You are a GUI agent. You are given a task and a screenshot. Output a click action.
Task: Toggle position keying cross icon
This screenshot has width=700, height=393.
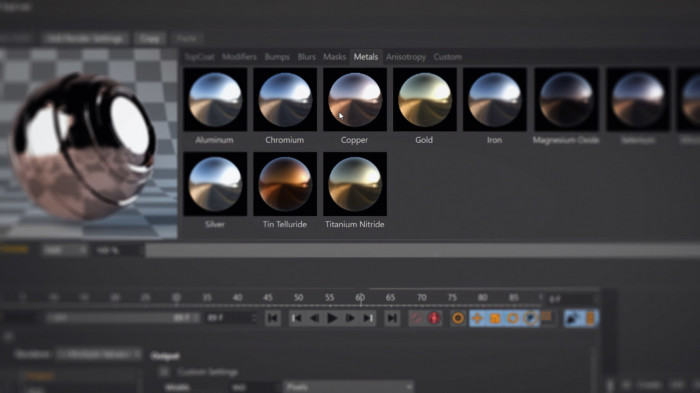tap(477, 318)
